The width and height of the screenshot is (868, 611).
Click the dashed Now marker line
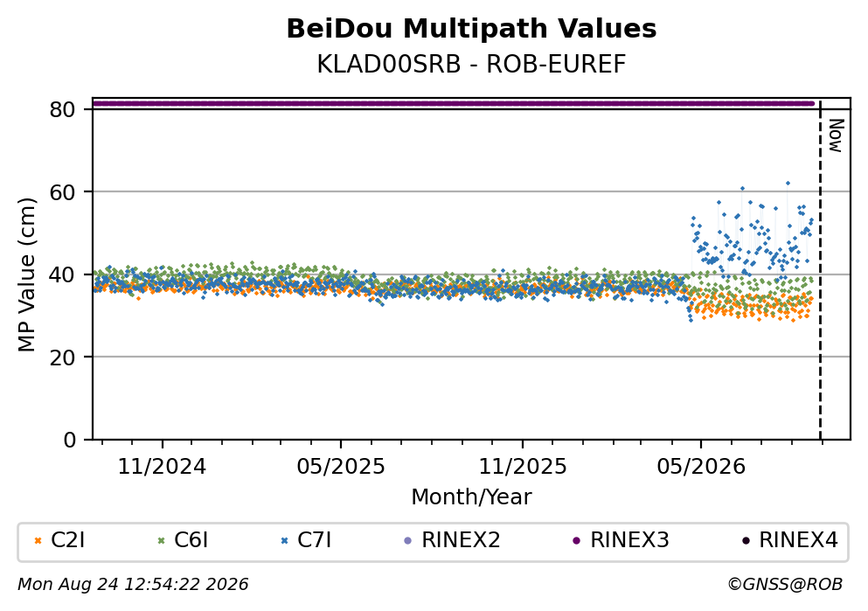pyautogui.click(x=820, y=269)
